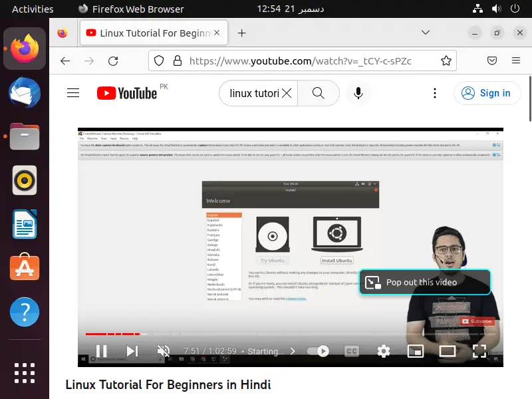Close the Linux Tutorial tab

(x=217, y=33)
